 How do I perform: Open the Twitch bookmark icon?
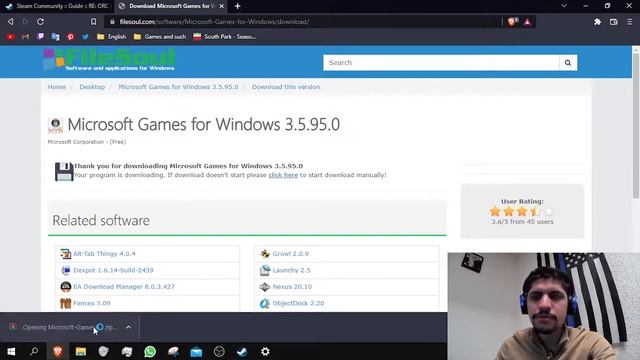[x=40, y=37]
